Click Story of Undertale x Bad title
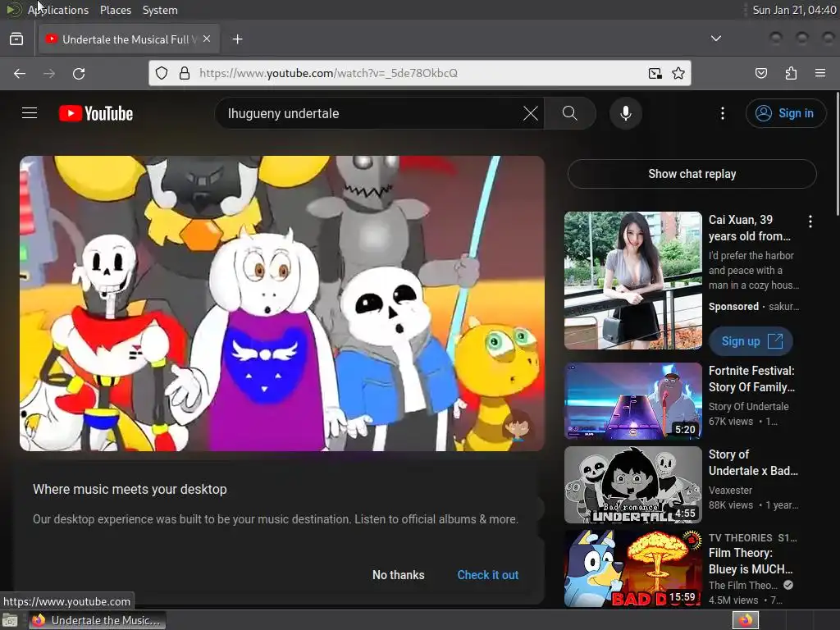The width and height of the screenshot is (840, 630). pyautogui.click(x=753, y=463)
